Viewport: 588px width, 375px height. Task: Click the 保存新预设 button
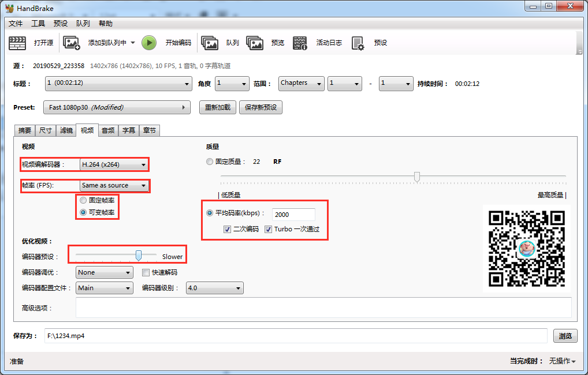(260, 107)
